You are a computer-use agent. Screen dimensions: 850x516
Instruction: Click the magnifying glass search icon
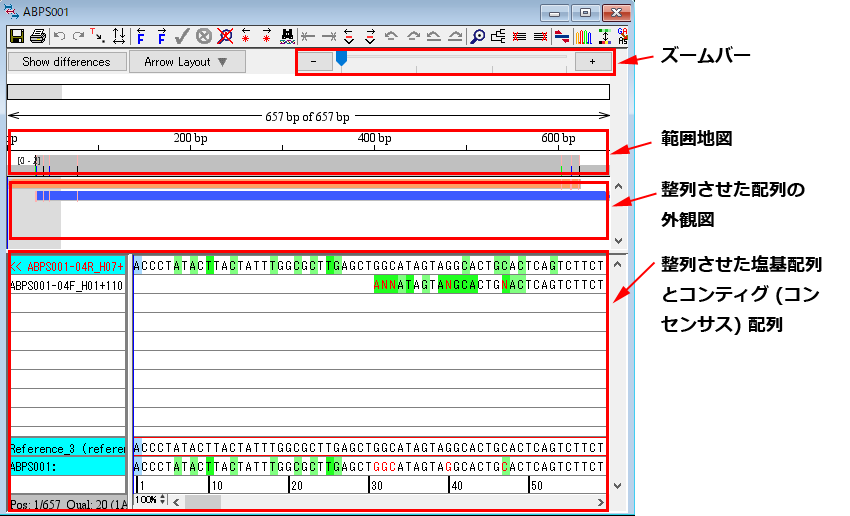click(478, 36)
